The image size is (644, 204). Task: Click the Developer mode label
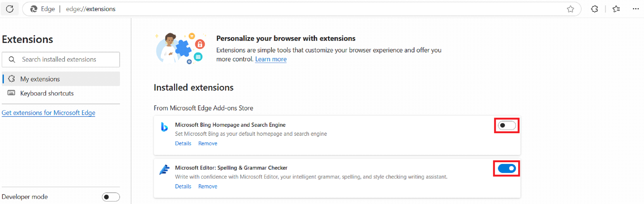[25, 197]
